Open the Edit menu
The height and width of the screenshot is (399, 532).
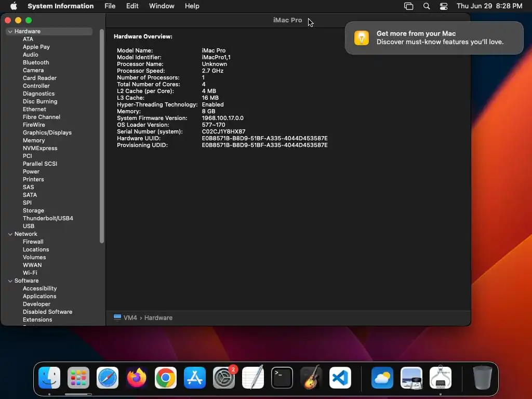click(x=132, y=6)
